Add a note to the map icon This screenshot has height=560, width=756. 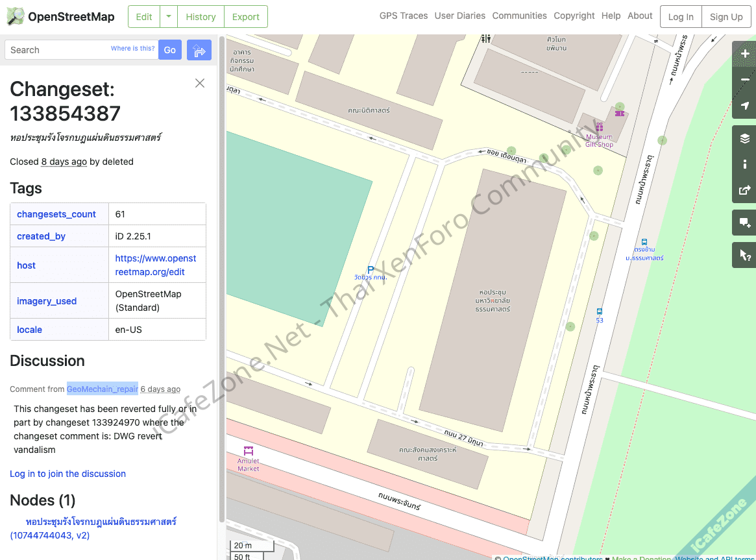744,223
